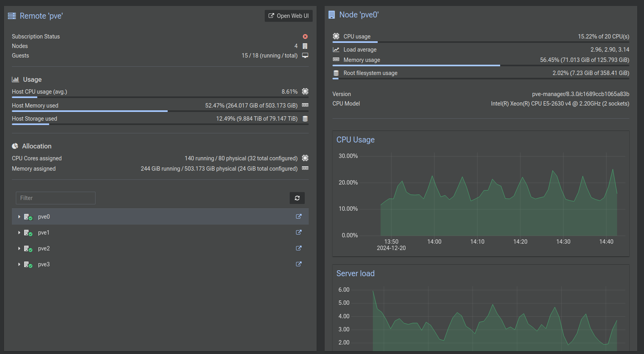Open pve0 in external web UI
The image size is (644, 354).
pos(299,217)
